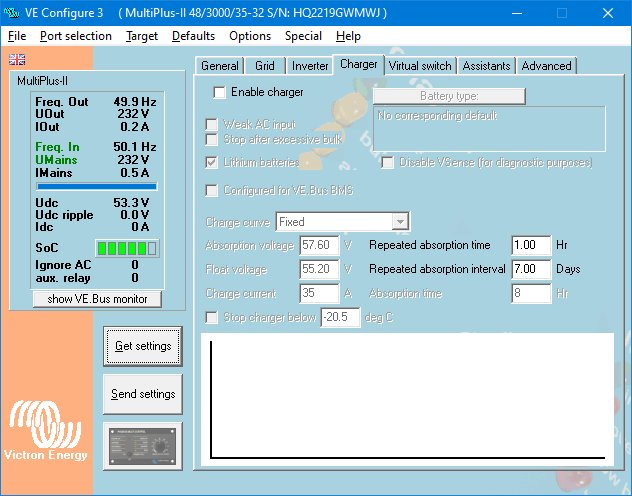Switch to the General tab
Viewport: 632px width, 496px height.
pos(220,66)
